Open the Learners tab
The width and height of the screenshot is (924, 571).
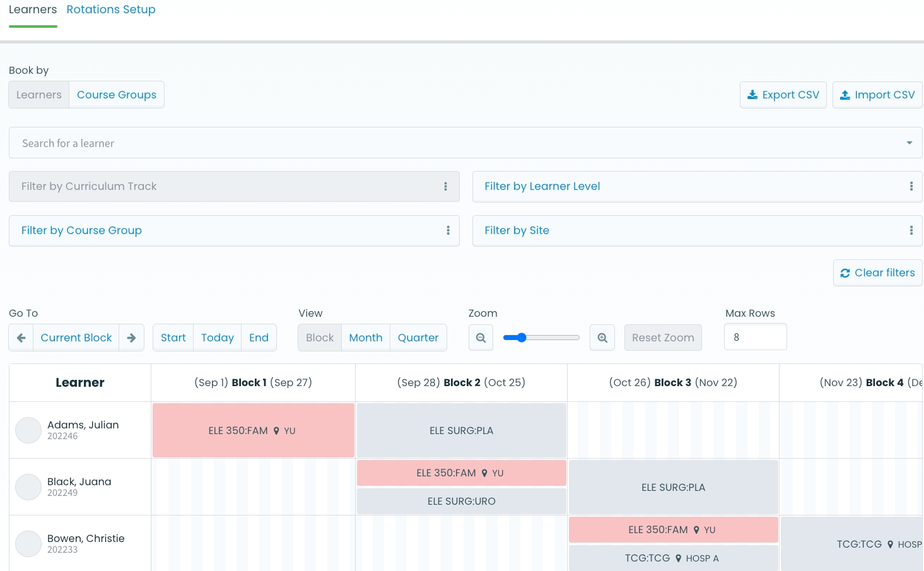click(x=33, y=9)
